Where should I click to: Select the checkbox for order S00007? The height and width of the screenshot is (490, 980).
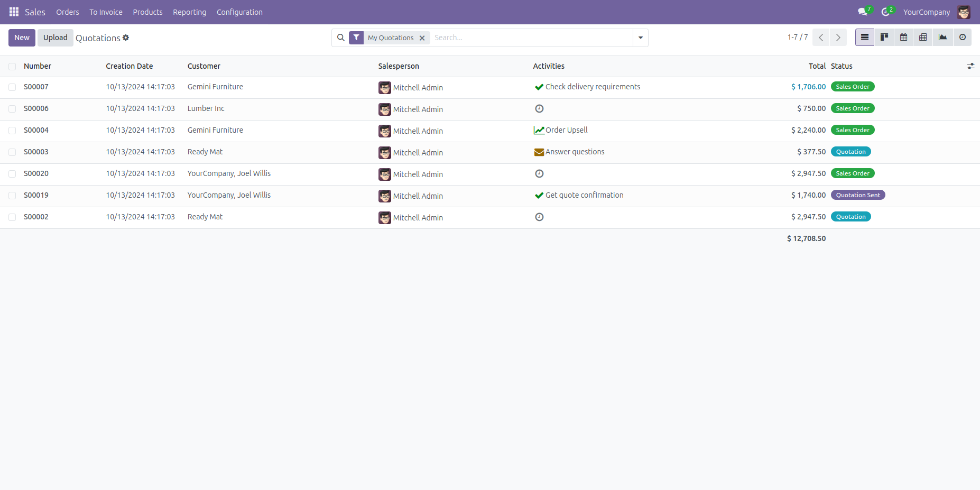tap(12, 87)
